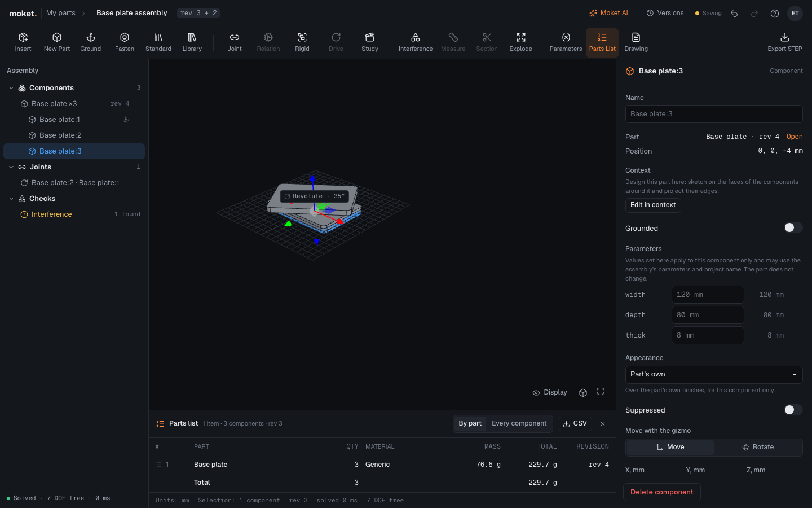The image size is (812, 508).
Task: Select Rotate gizmo mode
Action: point(758,447)
